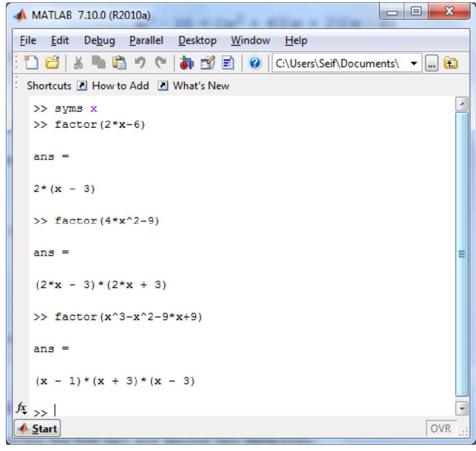The image size is (476, 451).
Task: Select result (2*x - 3)*(2*x + 3)
Action: pos(101,285)
